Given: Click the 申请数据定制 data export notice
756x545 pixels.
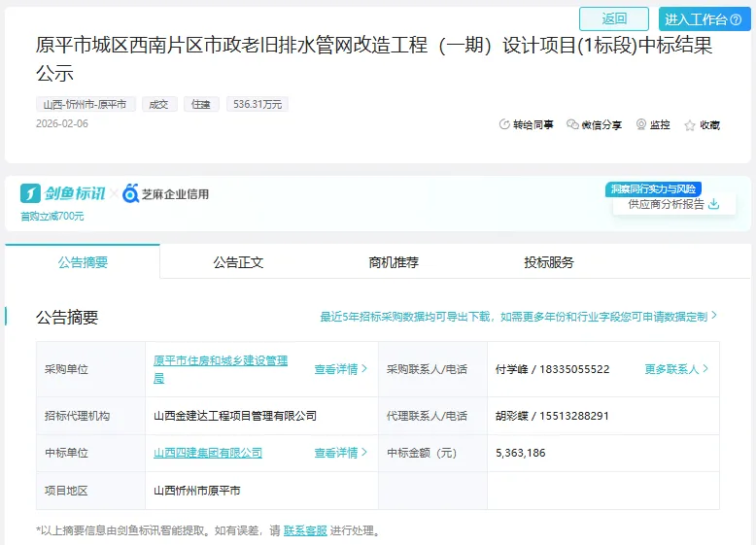Looking at the screenshot, I should (x=518, y=316).
